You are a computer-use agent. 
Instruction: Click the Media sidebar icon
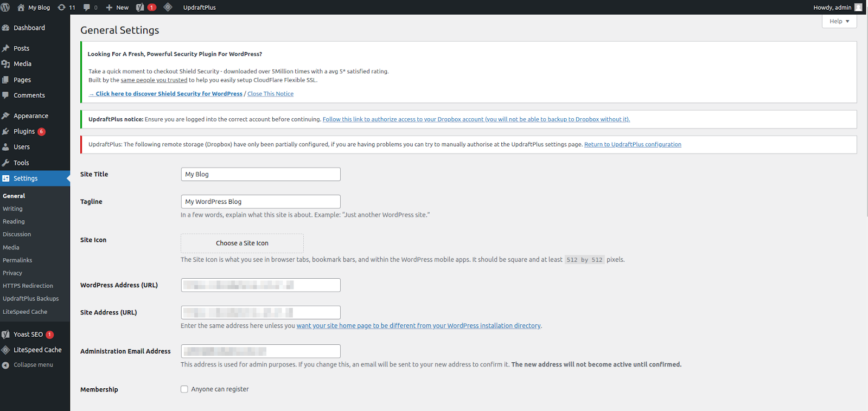tap(5, 64)
